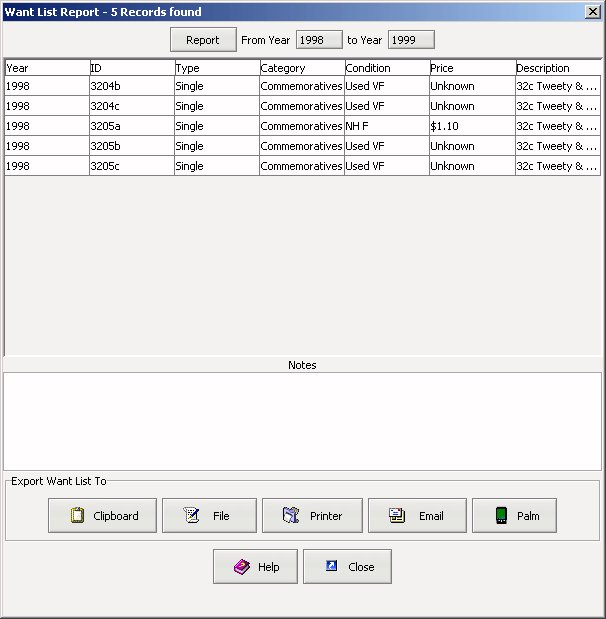Sort table by Price column header

coord(471,68)
